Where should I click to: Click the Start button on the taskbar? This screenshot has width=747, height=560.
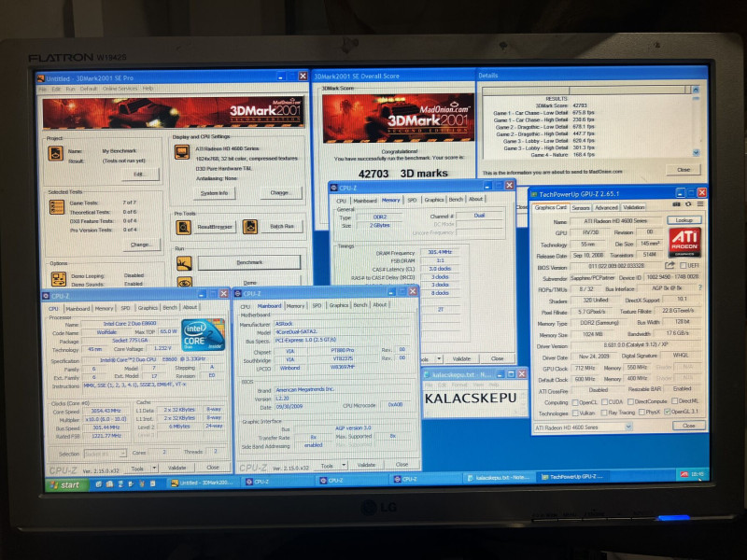coord(66,484)
